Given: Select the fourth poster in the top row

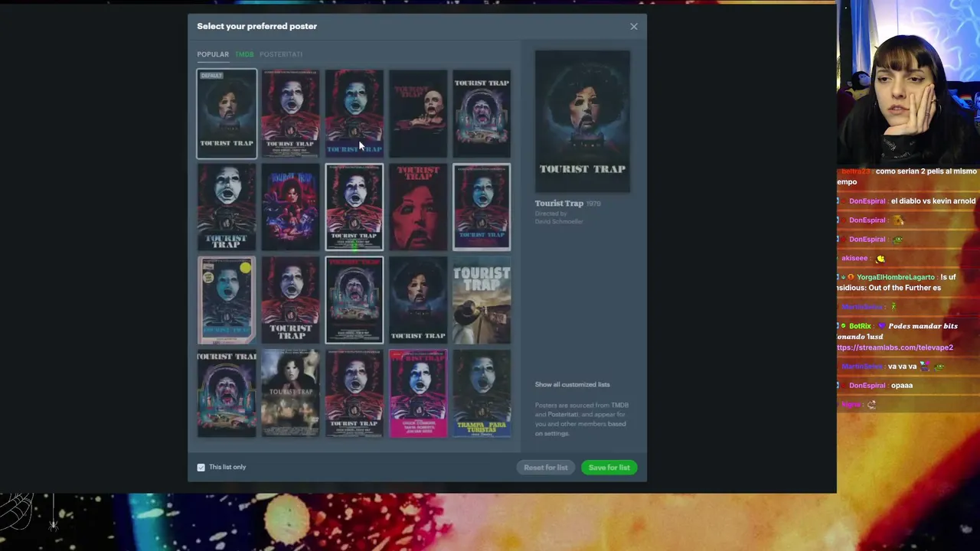Looking at the screenshot, I should (x=418, y=114).
